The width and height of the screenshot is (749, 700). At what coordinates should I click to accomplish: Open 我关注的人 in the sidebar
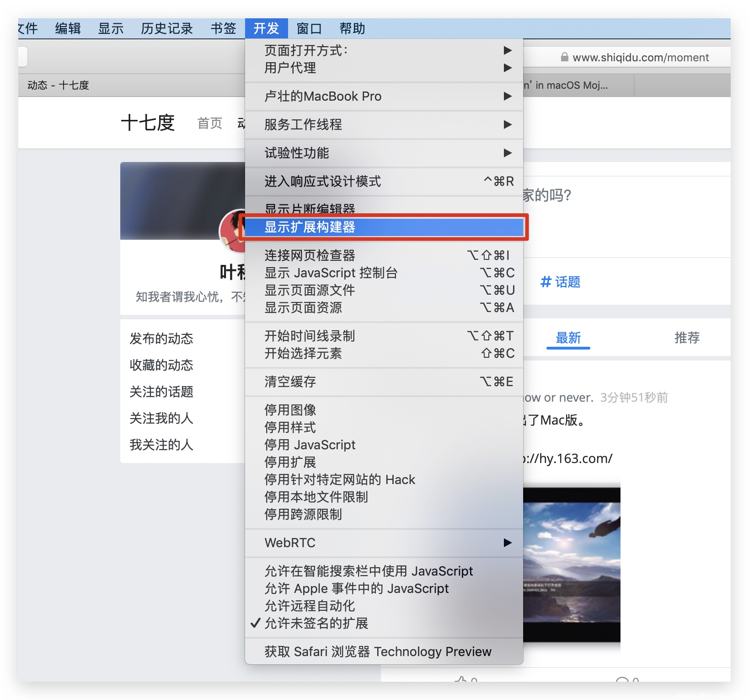pos(161,445)
